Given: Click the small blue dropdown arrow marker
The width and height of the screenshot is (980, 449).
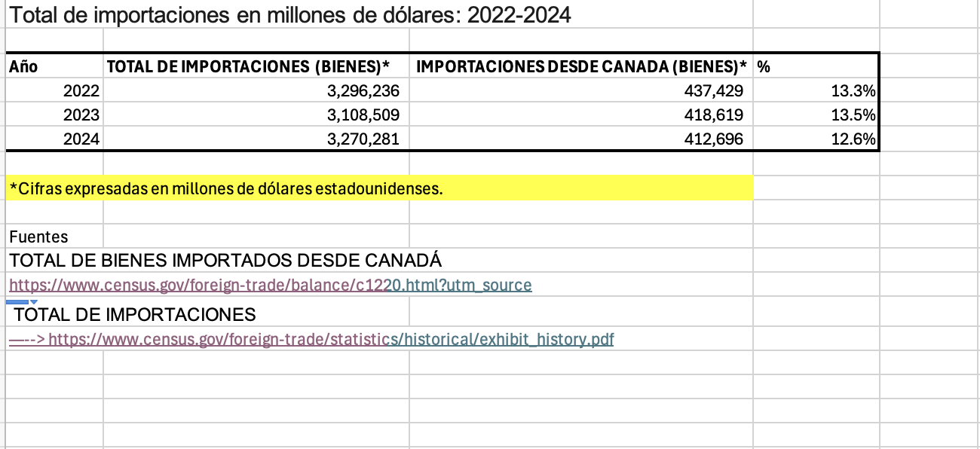Looking at the screenshot, I should (33, 302).
